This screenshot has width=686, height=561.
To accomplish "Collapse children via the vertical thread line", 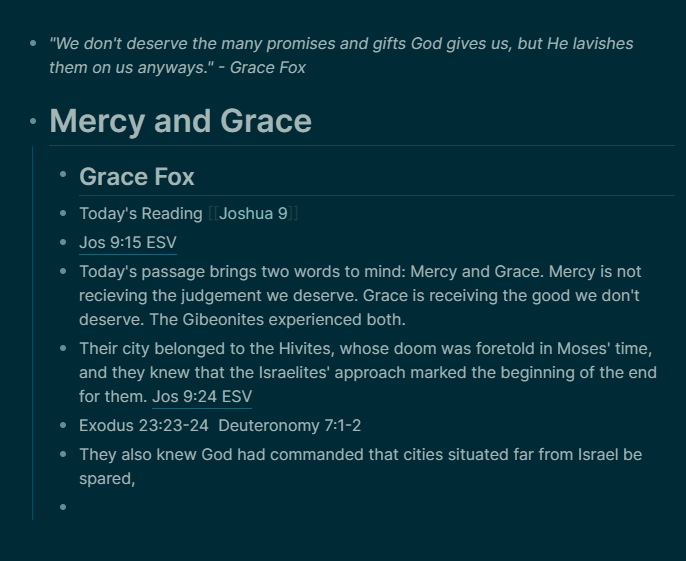I will click(x=33, y=333).
